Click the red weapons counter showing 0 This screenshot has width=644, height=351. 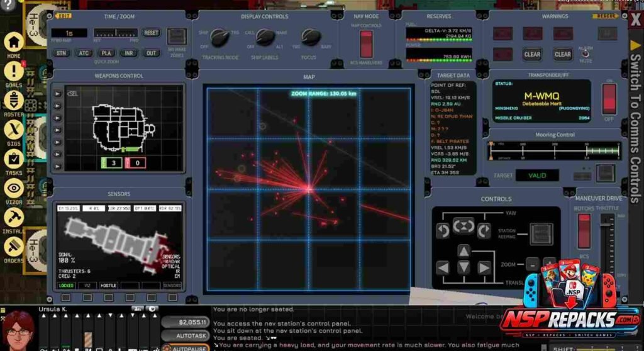pyautogui.click(x=135, y=163)
